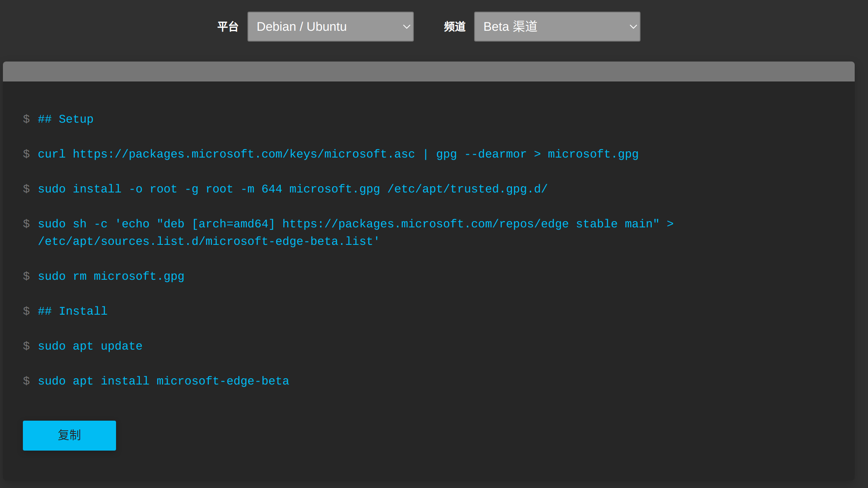Viewport: 868px width, 488px height.
Task: Click /etc/apt/trusted.gpg.d/ path in install line
Action: coord(467,189)
